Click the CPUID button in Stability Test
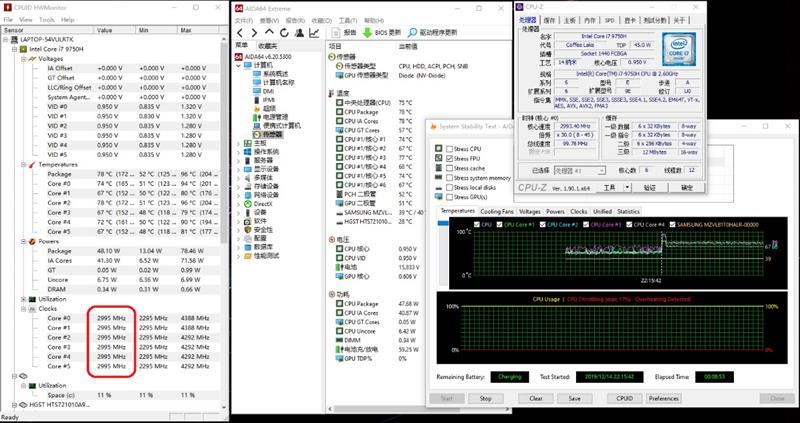Viewport: 800px width, 423px height. pyautogui.click(x=624, y=399)
